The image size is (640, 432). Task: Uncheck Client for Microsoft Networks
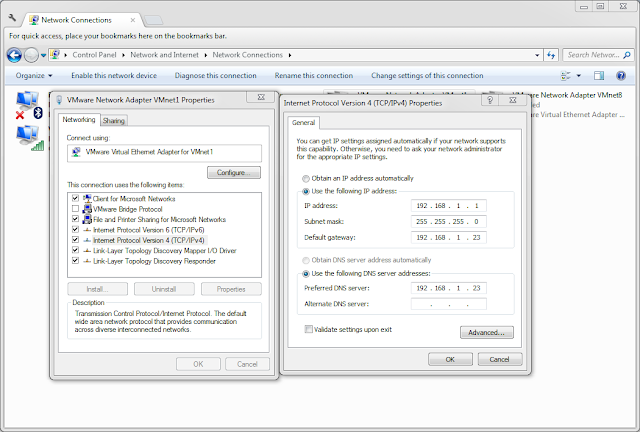click(75, 198)
